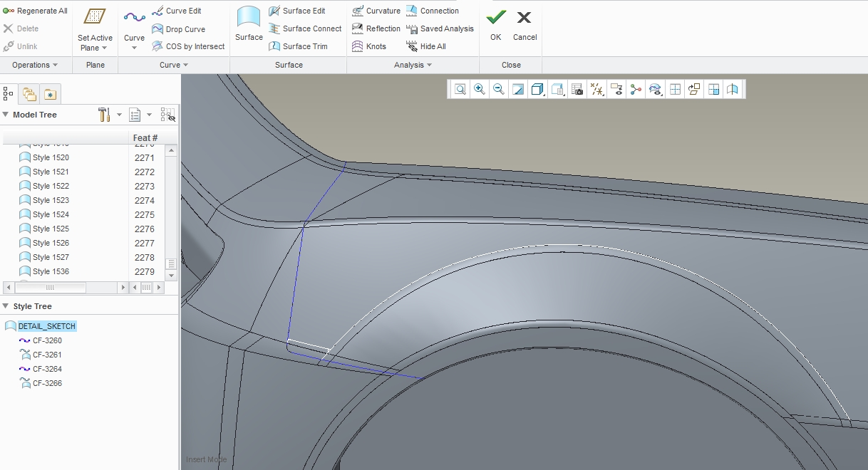Select Style 1527 feature
Image resolution: width=868 pixels, height=470 pixels.
tap(43, 257)
